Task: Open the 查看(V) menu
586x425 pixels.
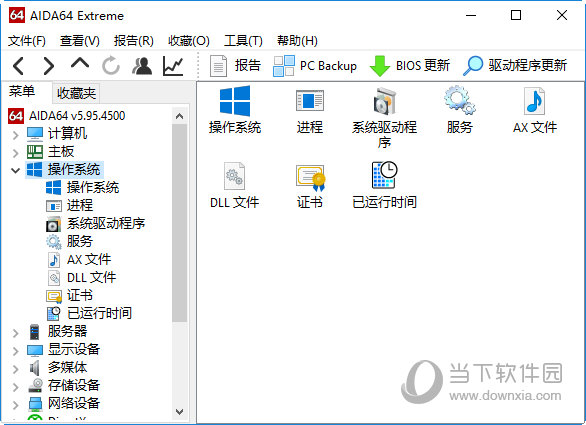Action: [x=80, y=40]
